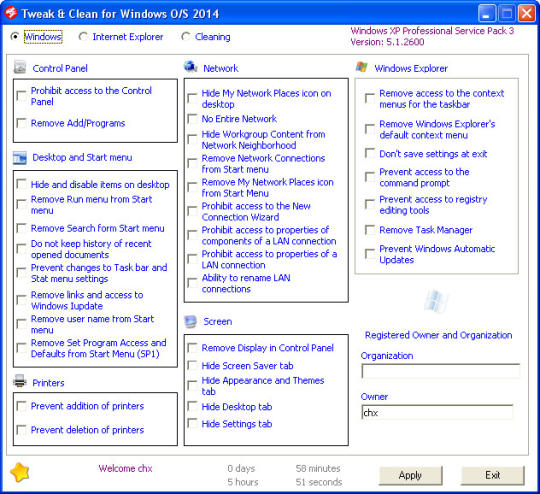This screenshot has width=540, height=494.
Task: Click the Owner field containing chx
Action: [437, 412]
